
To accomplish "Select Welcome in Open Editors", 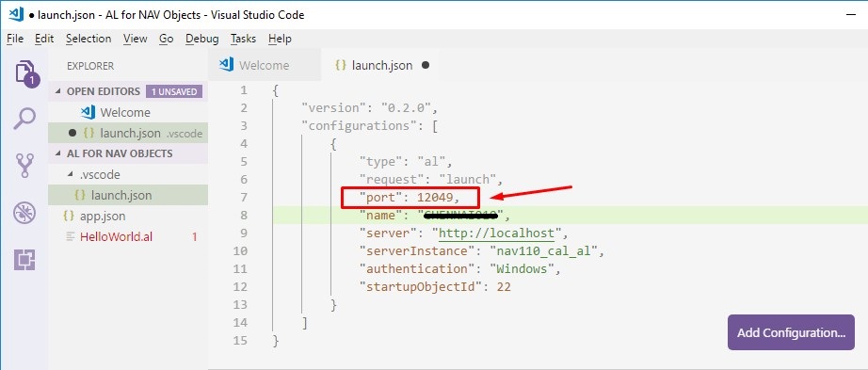I will click(128, 112).
